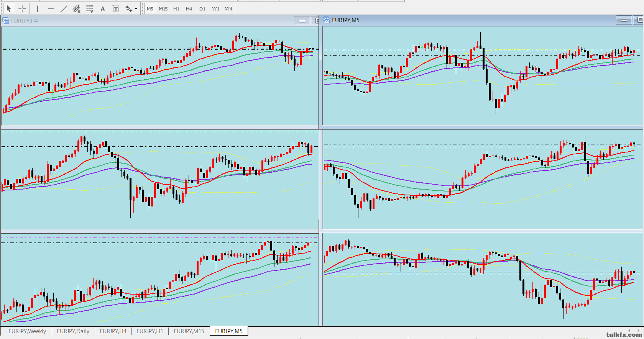Choose the Draw Text tool
This screenshot has width=644, height=339.
point(103,8)
